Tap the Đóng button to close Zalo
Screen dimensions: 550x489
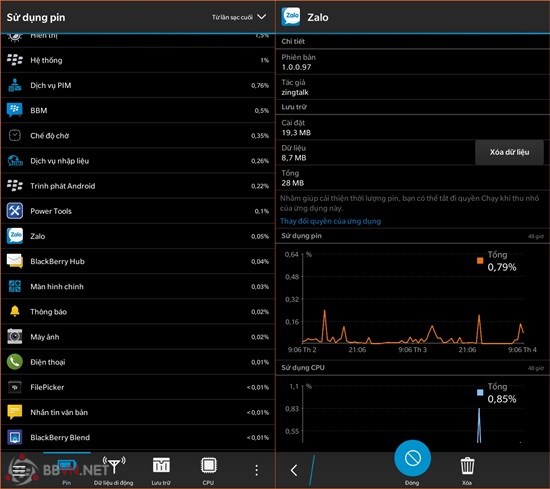pyautogui.click(x=412, y=458)
